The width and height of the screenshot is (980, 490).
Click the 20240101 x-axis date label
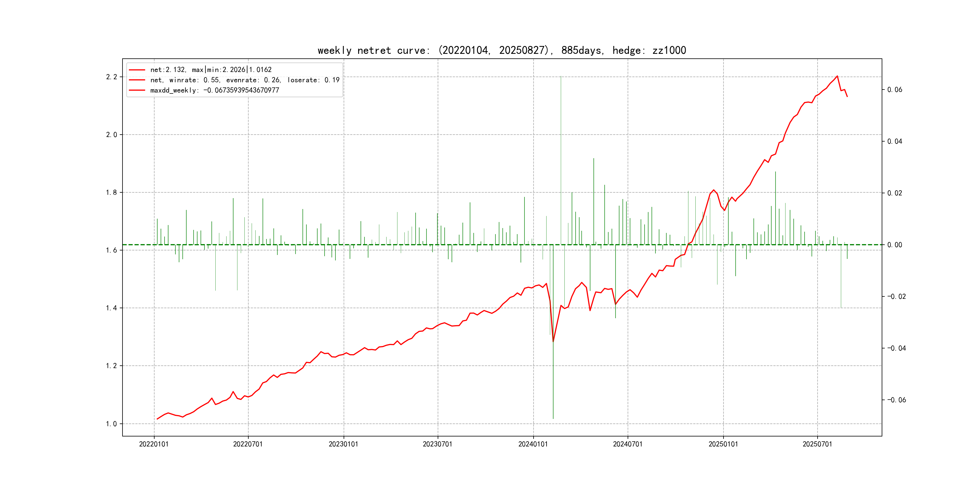tap(533, 444)
